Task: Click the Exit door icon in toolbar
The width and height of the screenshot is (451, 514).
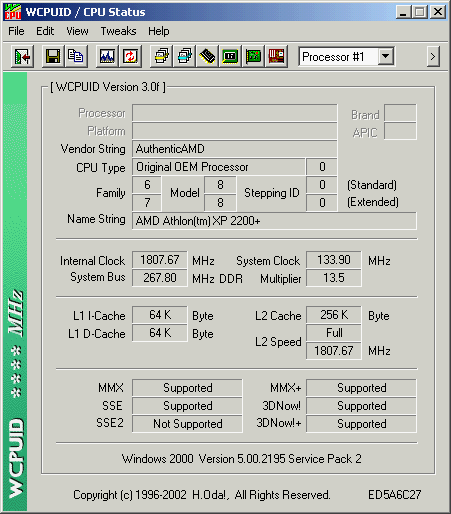Action: coord(22,57)
